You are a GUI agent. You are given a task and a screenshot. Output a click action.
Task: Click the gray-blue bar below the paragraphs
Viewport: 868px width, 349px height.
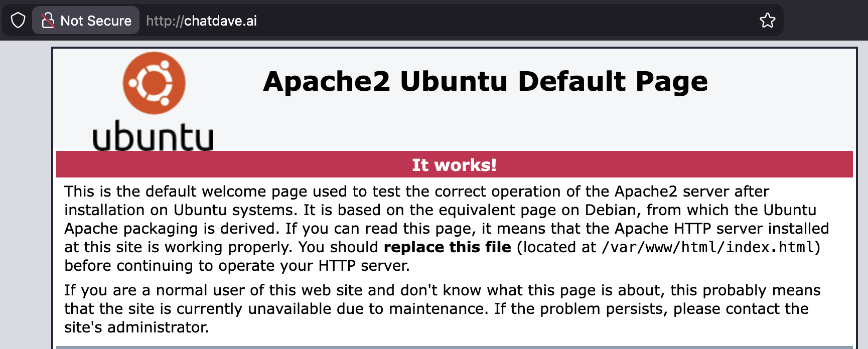click(x=454, y=347)
